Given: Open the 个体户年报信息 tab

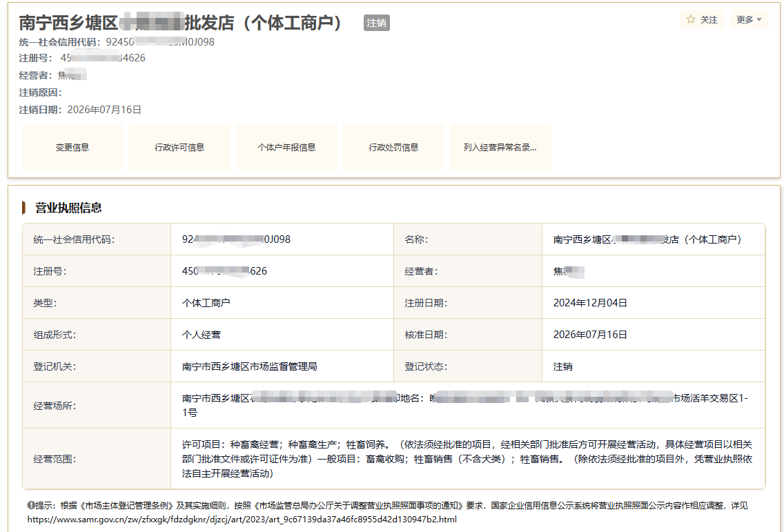Looking at the screenshot, I should (x=286, y=147).
